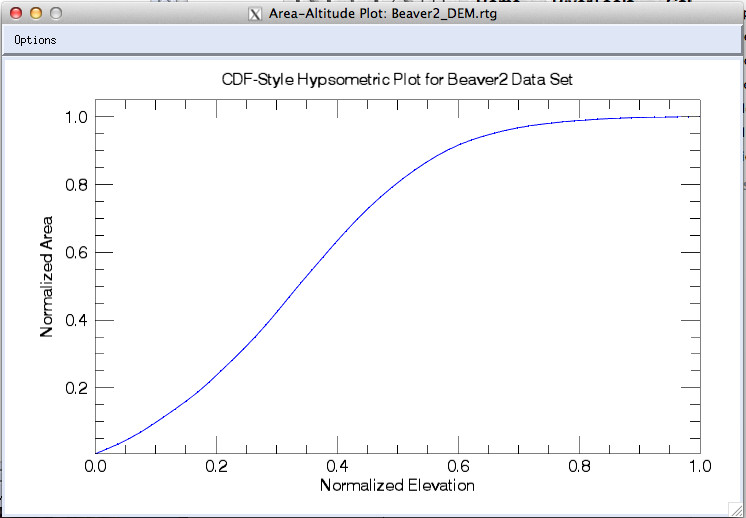The image size is (746, 518).
Task: Click the 0.2 tick label on y-axis
Action: [76, 388]
